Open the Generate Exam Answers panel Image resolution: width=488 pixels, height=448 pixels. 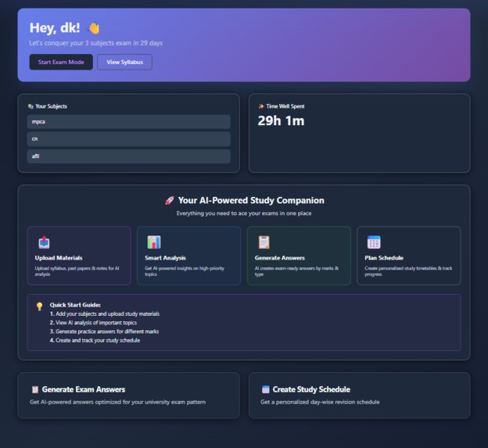pos(128,396)
